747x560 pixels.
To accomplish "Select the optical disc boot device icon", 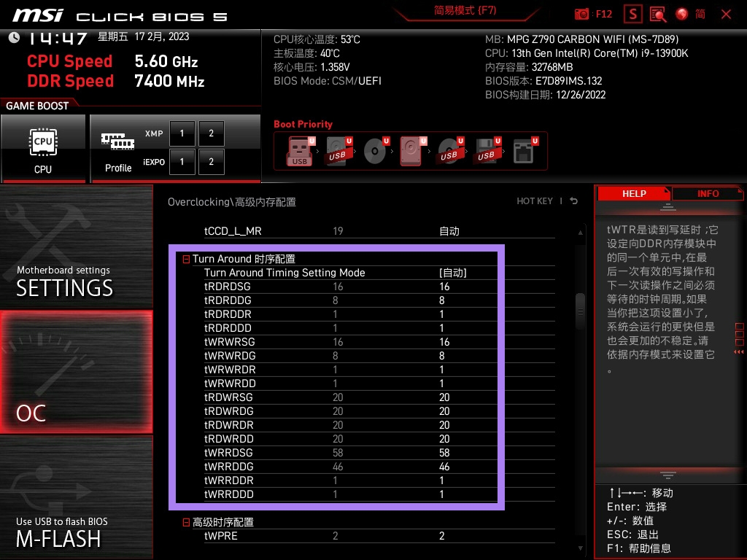I will pos(376,151).
